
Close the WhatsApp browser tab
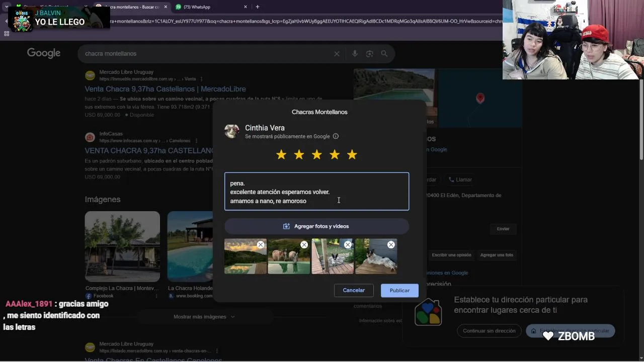[246, 7]
